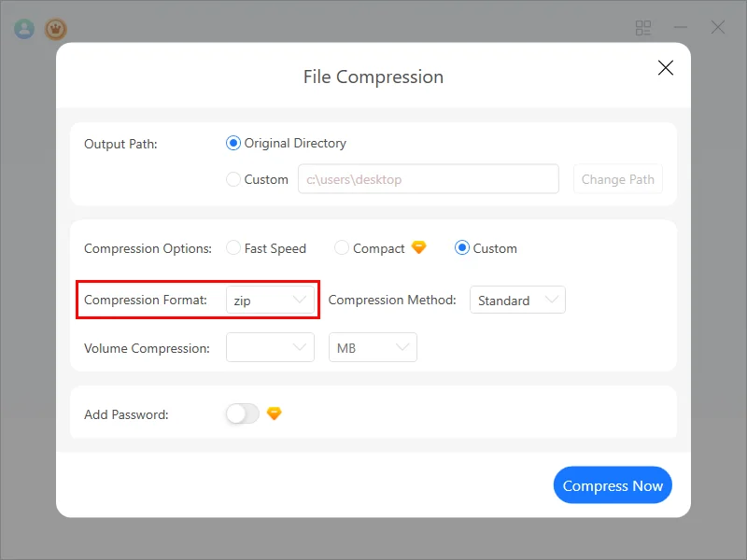The height and width of the screenshot is (560, 747).
Task: Open the Compression Format zip dropdown
Action: (270, 301)
